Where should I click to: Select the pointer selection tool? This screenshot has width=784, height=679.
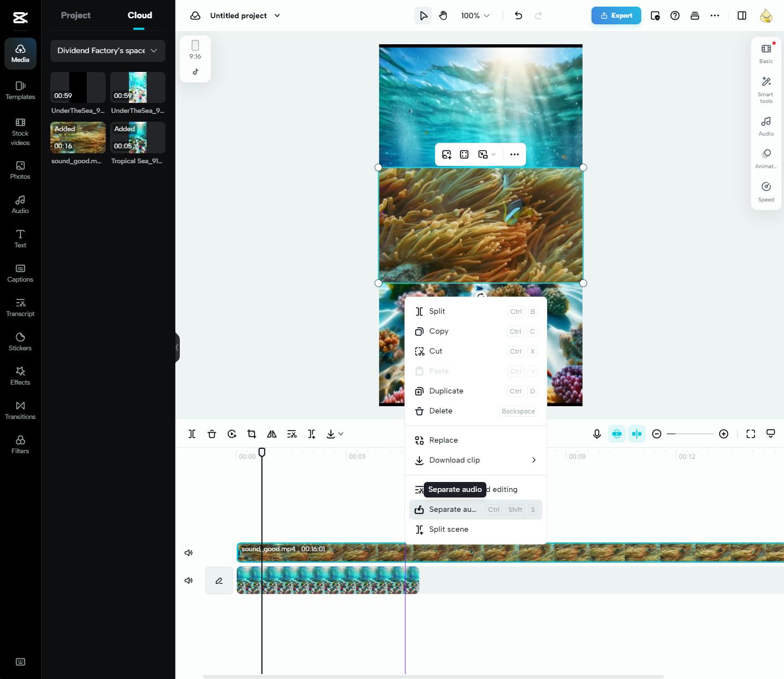[423, 15]
